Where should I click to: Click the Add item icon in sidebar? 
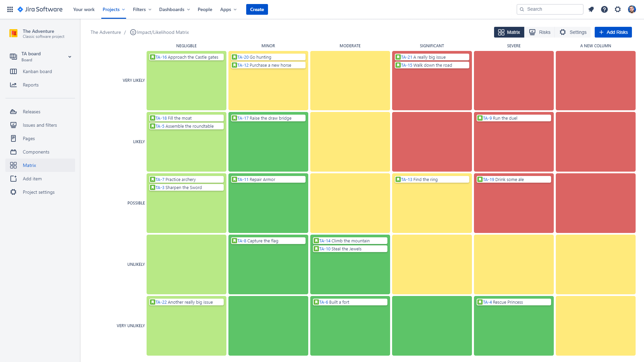point(13,179)
